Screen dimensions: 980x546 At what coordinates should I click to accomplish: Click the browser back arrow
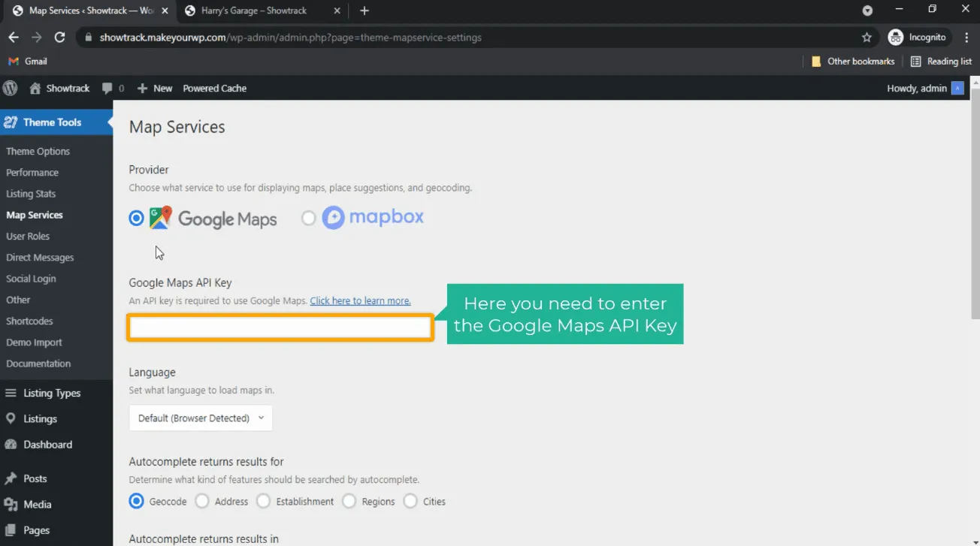coord(14,38)
